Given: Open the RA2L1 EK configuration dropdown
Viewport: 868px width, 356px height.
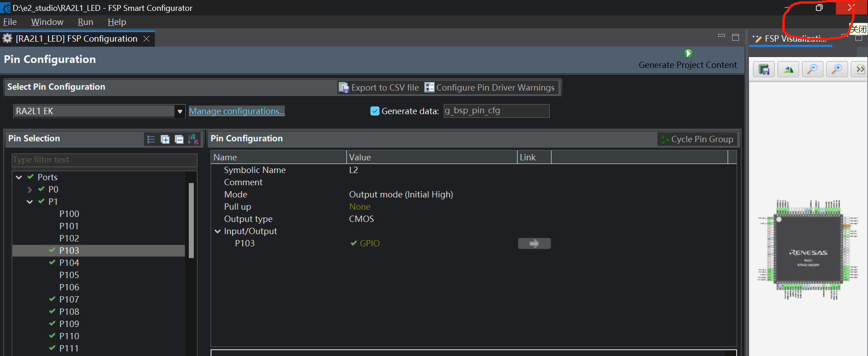Looking at the screenshot, I should [x=180, y=111].
